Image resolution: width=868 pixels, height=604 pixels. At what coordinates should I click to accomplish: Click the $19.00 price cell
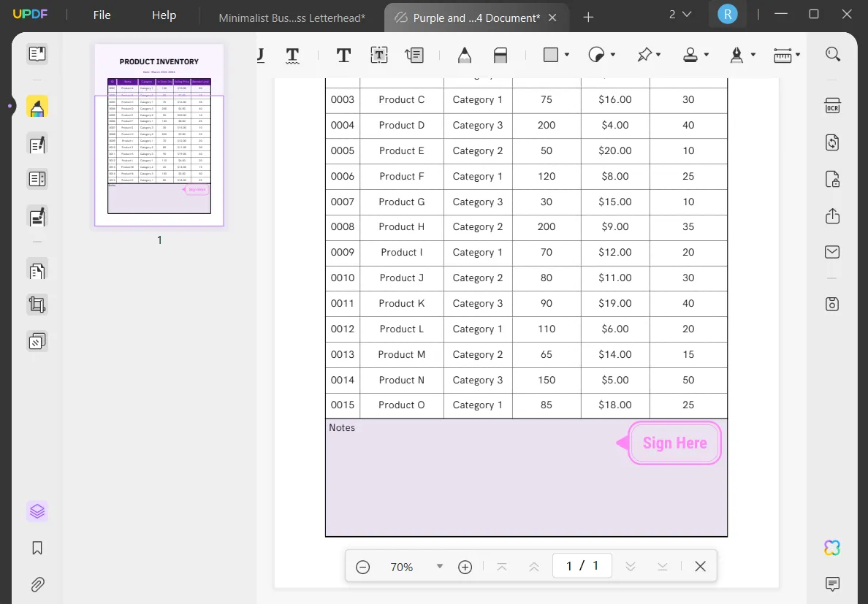pos(615,303)
